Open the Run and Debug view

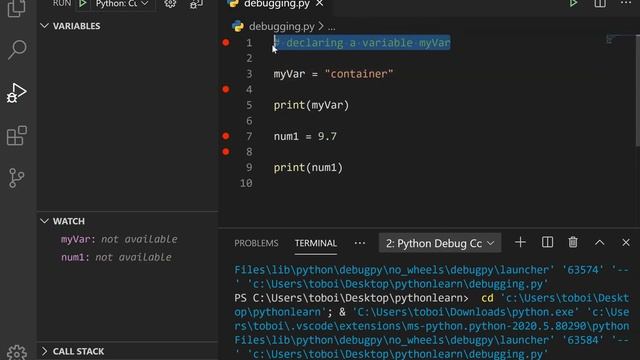point(17,93)
